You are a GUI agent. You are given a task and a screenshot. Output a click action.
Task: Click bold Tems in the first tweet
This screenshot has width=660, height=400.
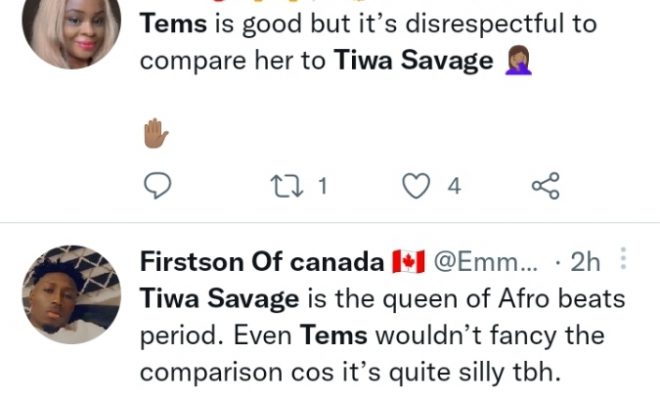tap(172, 23)
